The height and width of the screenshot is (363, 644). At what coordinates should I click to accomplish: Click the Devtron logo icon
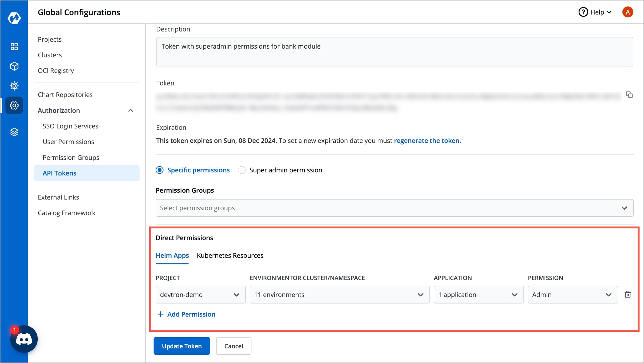point(14,18)
